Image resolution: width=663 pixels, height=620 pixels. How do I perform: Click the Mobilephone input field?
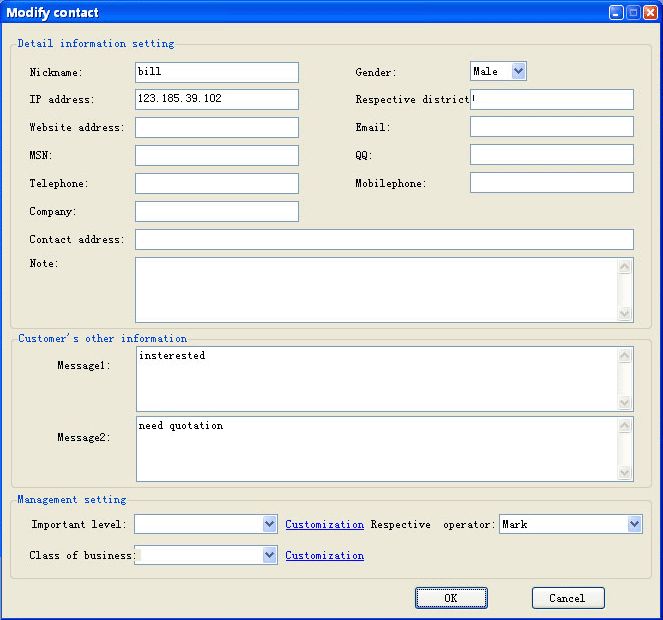pyautogui.click(x=552, y=182)
